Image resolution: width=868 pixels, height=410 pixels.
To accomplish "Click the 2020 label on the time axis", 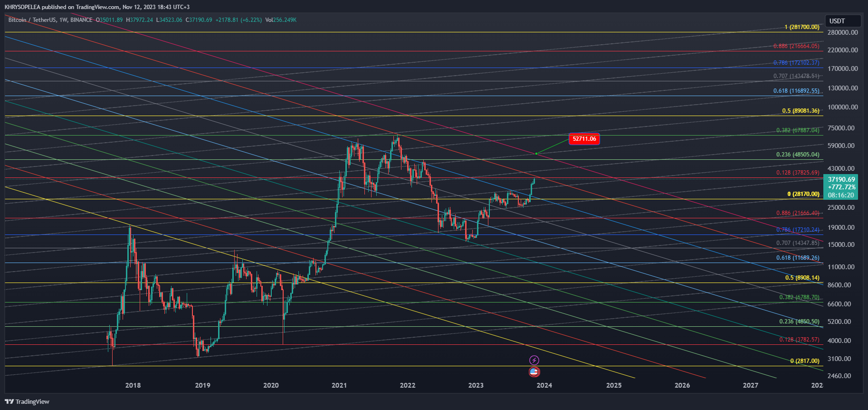I will 271,385.
